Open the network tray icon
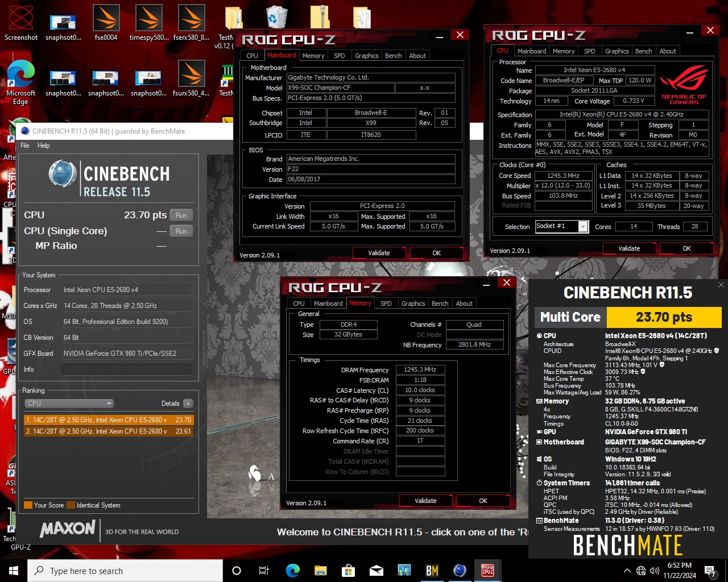The image size is (728, 582). pos(641,571)
